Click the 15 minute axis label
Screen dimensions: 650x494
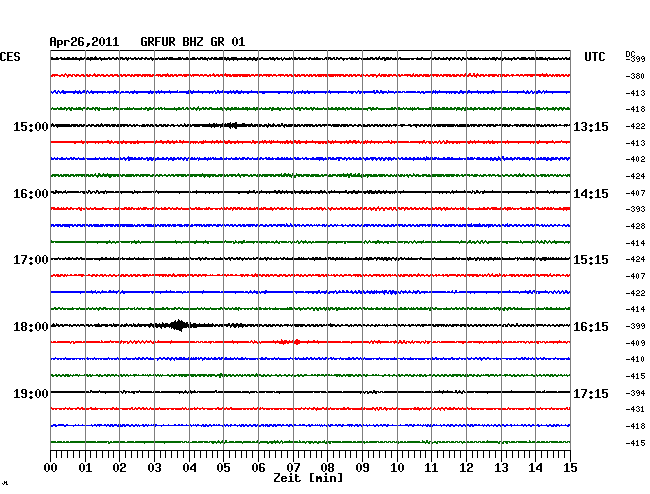(x=570, y=468)
